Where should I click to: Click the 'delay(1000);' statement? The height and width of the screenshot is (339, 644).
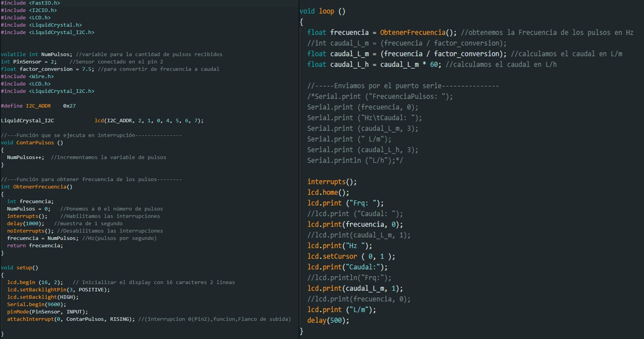(26, 223)
